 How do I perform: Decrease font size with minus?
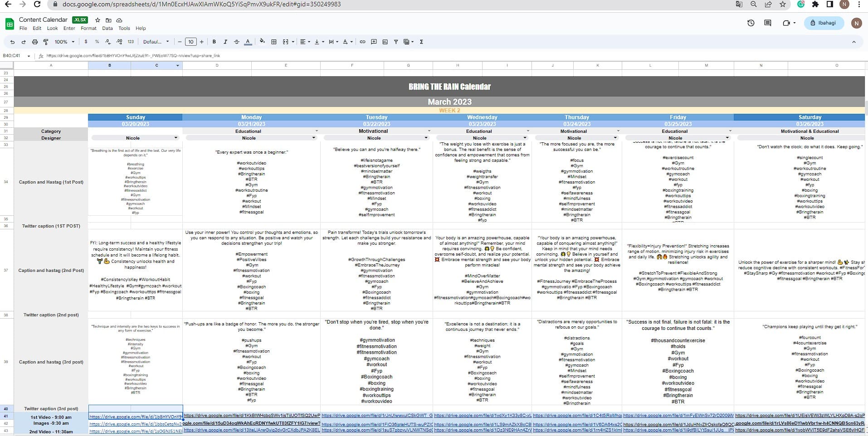point(180,42)
